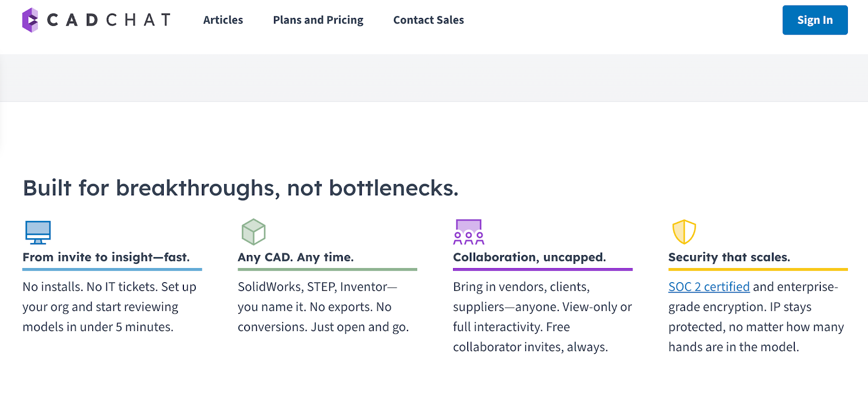Image resolution: width=868 pixels, height=420 pixels.
Task: Switch to Plans and Pricing
Action: coord(318,20)
